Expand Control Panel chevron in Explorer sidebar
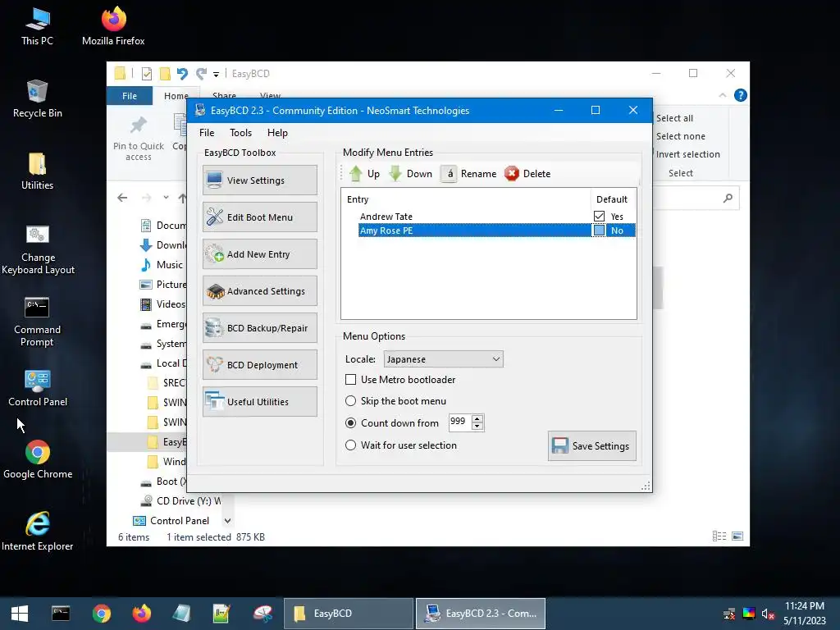 [x=227, y=521]
